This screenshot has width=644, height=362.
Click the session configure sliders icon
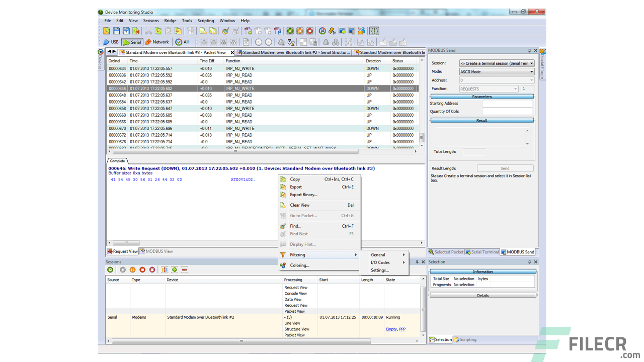tap(165, 270)
